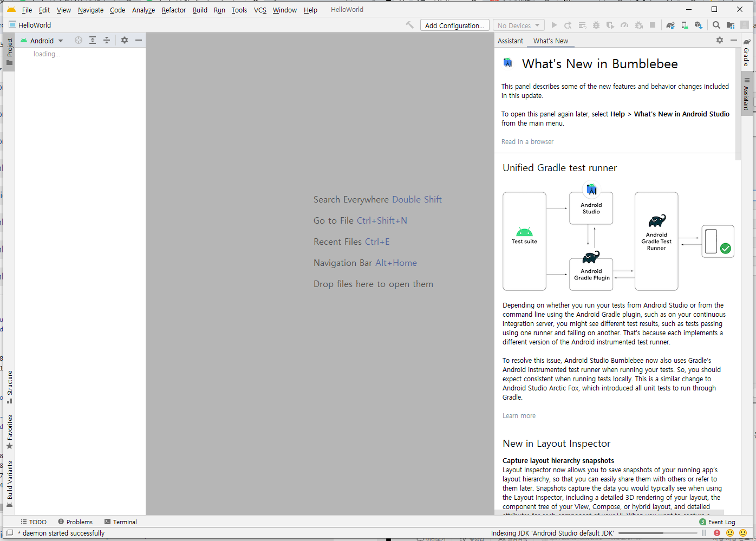Toggle the Terminal tool window
The width and height of the screenshot is (756, 541).
point(120,522)
